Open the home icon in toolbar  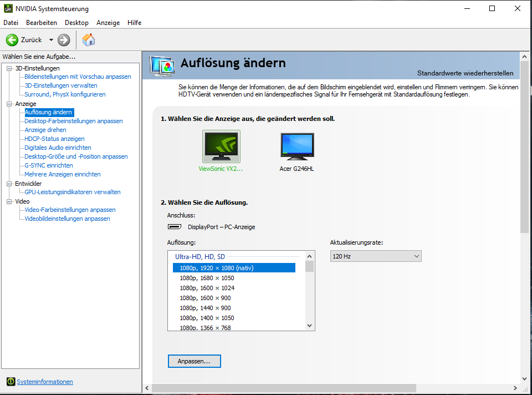coord(89,40)
